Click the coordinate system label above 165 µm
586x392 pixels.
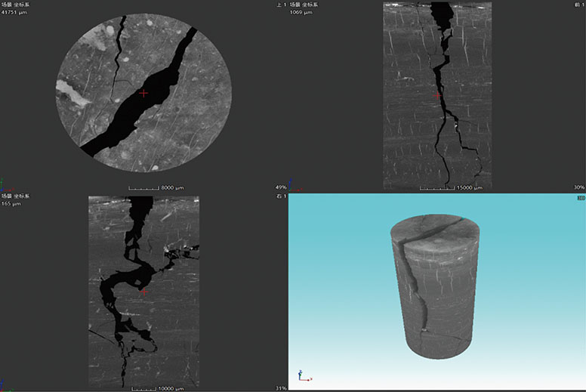pos(15,196)
